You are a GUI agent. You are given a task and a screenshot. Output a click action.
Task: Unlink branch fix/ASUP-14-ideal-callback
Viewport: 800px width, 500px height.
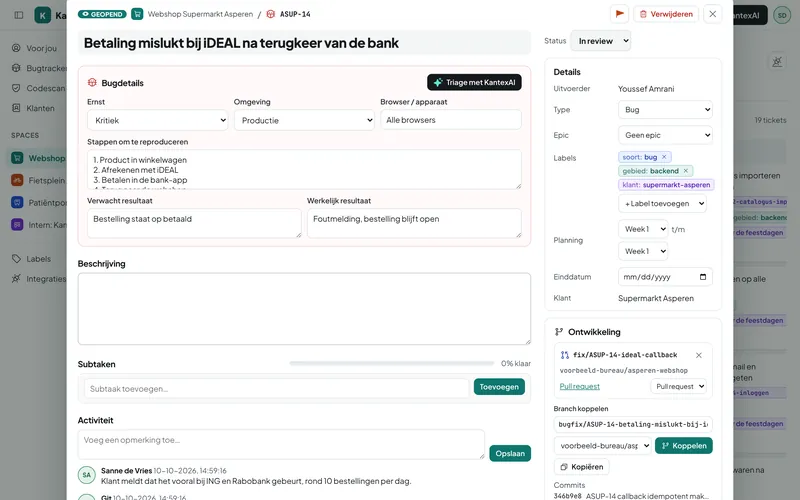click(x=698, y=355)
